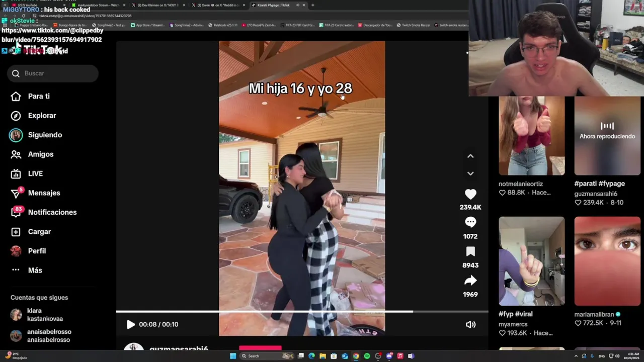This screenshot has width=644, height=362.
Task: Open the Para ti home feed
Action: pyautogui.click(x=30, y=96)
